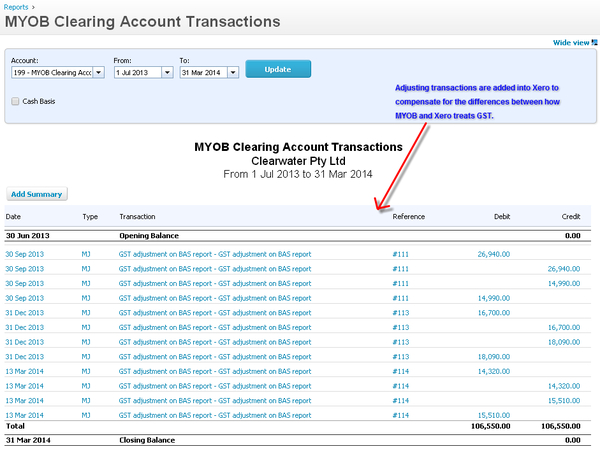This screenshot has width=600, height=456.
Task: Open the Account dropdown list
Action: click(x=99, y=72)
